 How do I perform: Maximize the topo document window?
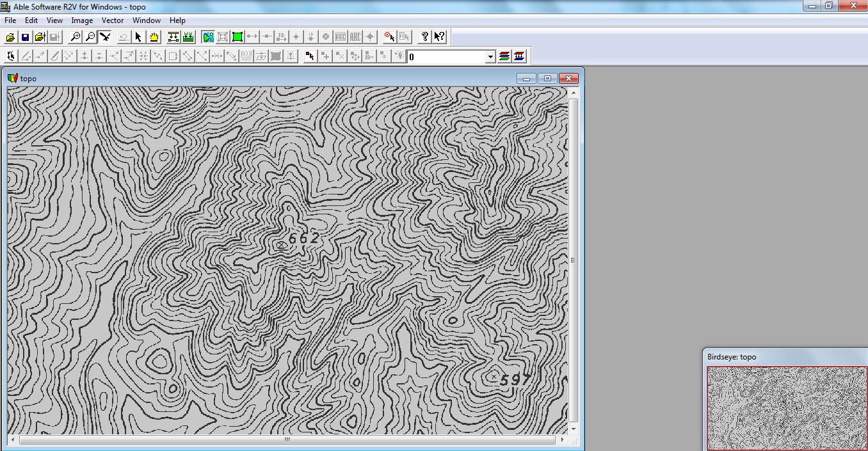pyautogui.click(x=547, y=78)
